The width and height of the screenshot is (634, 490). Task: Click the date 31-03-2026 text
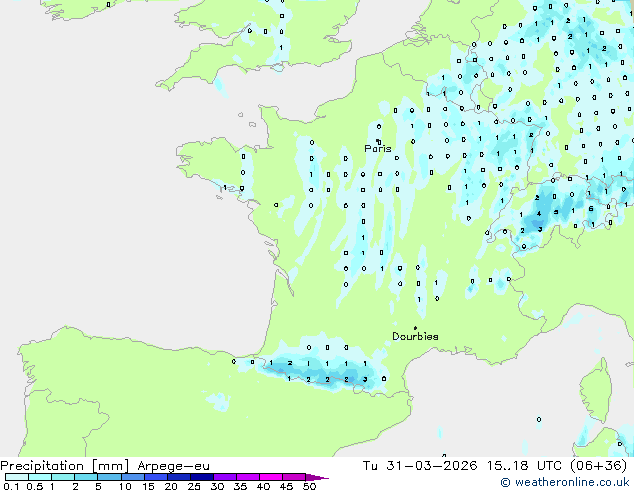click(432, 466)
